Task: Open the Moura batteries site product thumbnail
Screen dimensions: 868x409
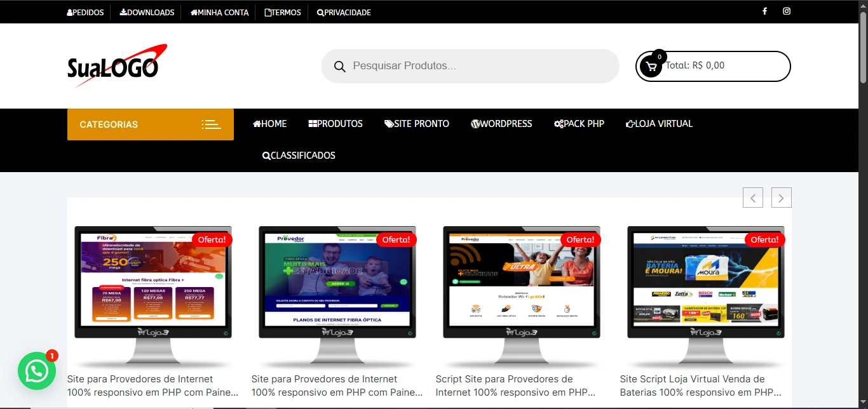Action: point(705,281)
